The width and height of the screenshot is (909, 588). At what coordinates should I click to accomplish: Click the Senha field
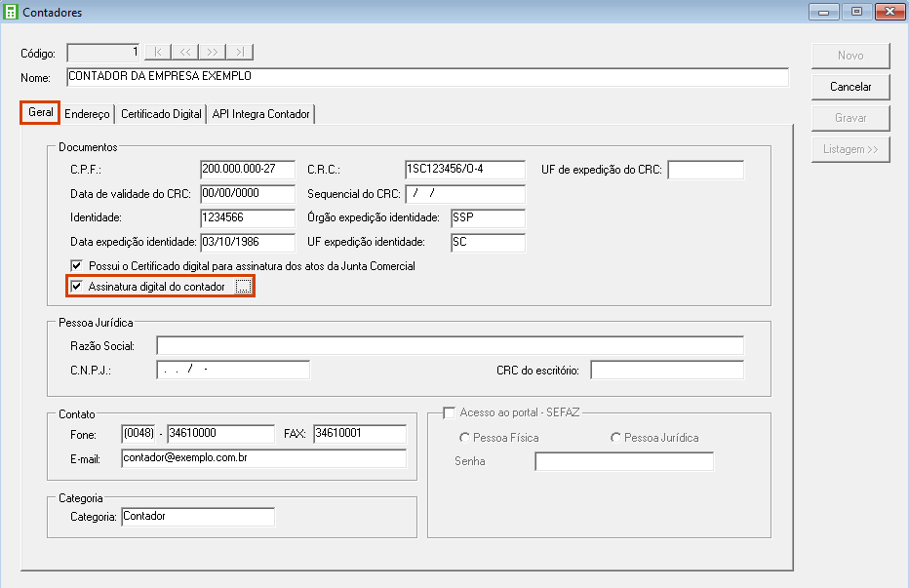click(x=624, y=461)
